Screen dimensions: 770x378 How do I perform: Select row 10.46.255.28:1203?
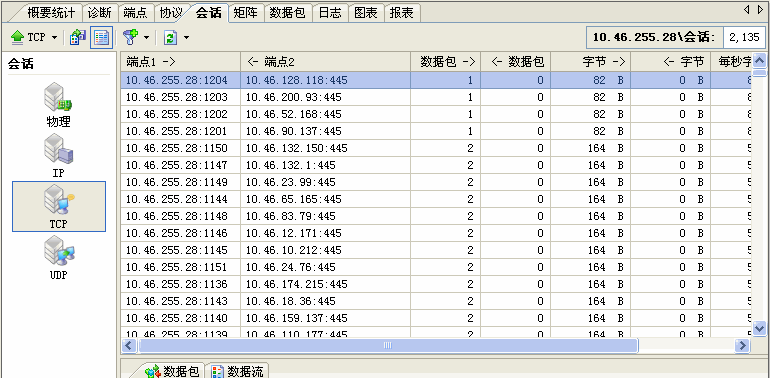point(436,97)
